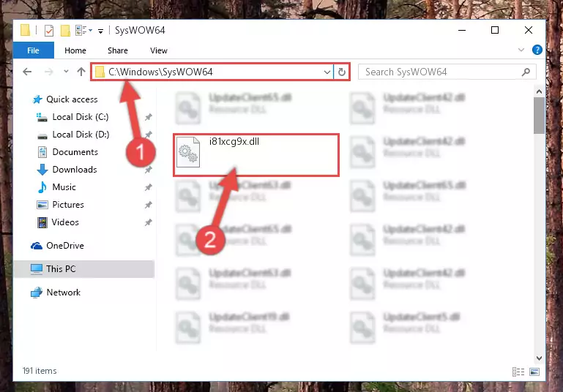Maximize the SysWOW64 window
This screenshot has height=392, width=563.
tap(495, 30)
